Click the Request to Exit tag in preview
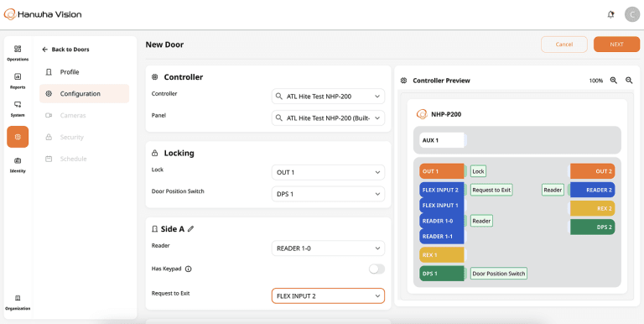The height and width of the screenshot is (324, 644). [491, 190]
